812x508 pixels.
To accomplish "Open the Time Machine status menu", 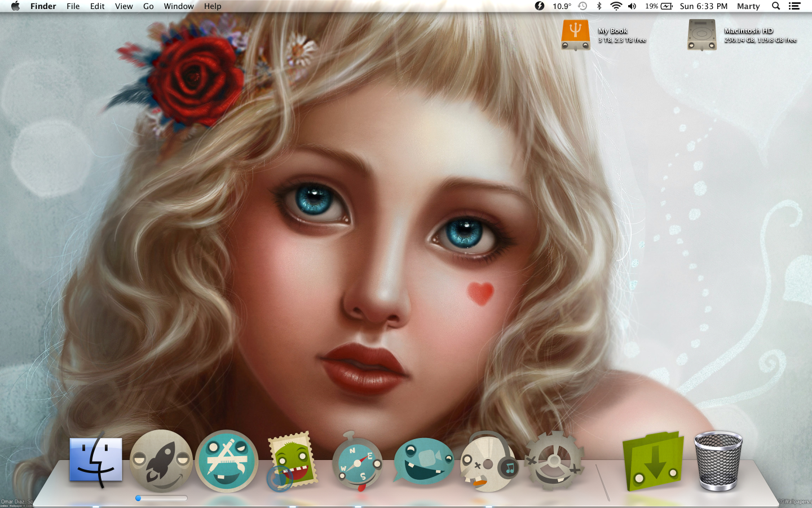I will pyautogui.click(x=582, y=6).
